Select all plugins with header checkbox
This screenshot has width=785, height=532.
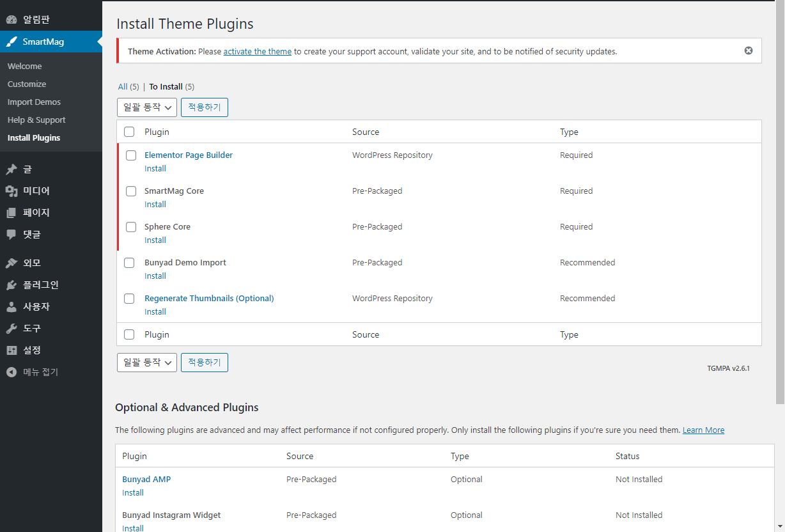(x=129, y=132)
